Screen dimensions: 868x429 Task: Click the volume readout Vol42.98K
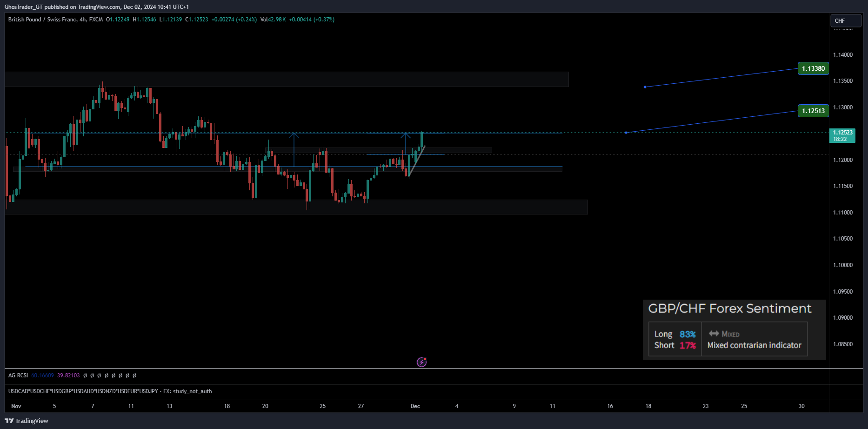click(273, 20)
